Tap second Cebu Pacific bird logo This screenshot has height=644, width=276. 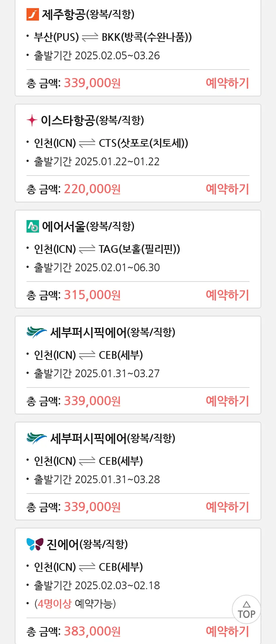[x=36, y=438]
